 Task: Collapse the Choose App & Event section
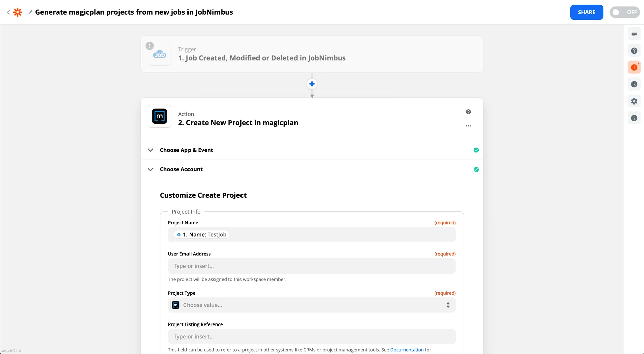(150, 150)
